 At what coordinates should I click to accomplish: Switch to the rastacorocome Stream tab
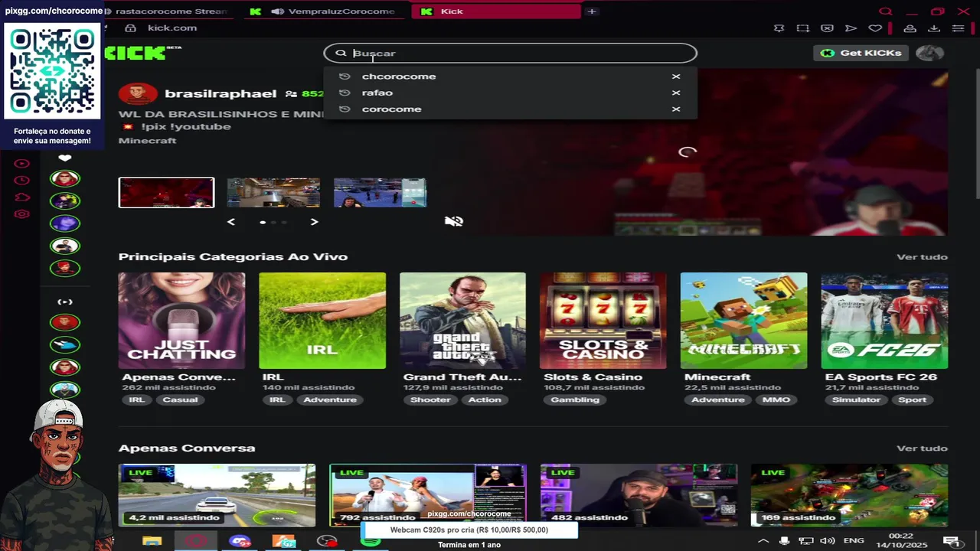tap(171, 11)
